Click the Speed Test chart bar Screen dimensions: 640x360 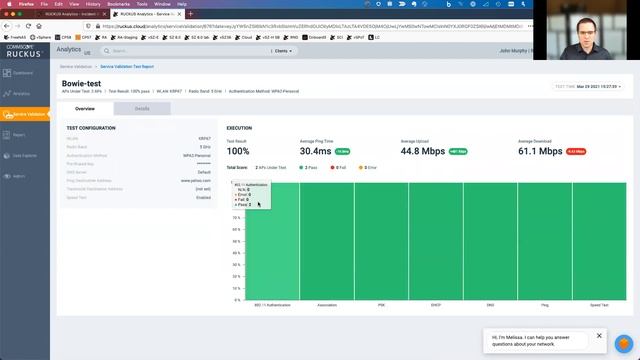[x=599, y=241]
